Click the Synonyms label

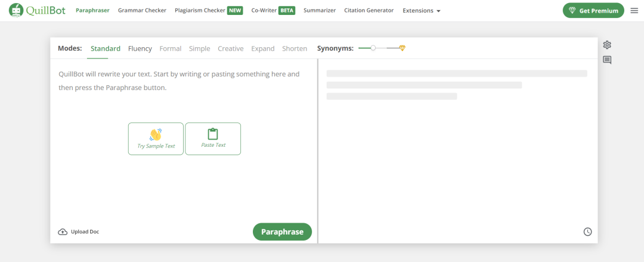coord(335,48)
